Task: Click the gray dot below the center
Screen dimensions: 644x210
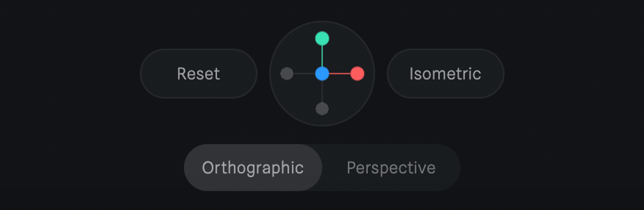Action: pyautogui.click(x=322, y=109)
